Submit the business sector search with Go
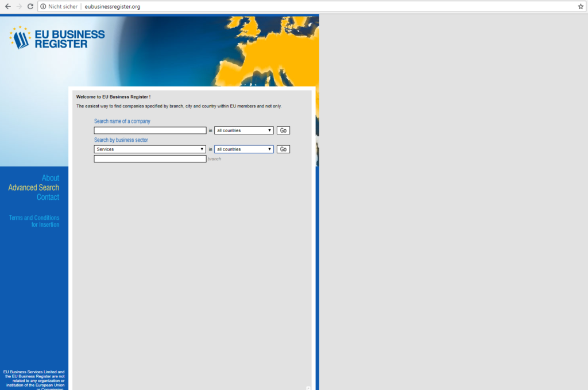 (x=283, y=149)
